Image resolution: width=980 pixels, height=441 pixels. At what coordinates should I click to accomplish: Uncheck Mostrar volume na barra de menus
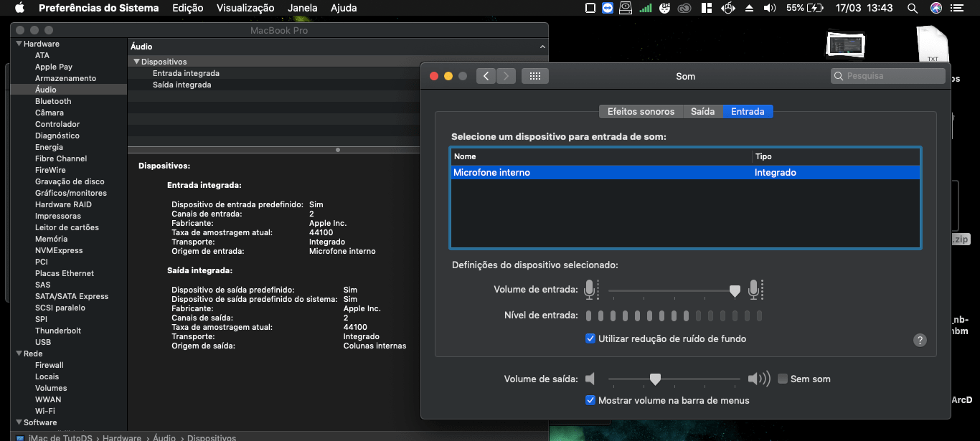coord(590,401)
